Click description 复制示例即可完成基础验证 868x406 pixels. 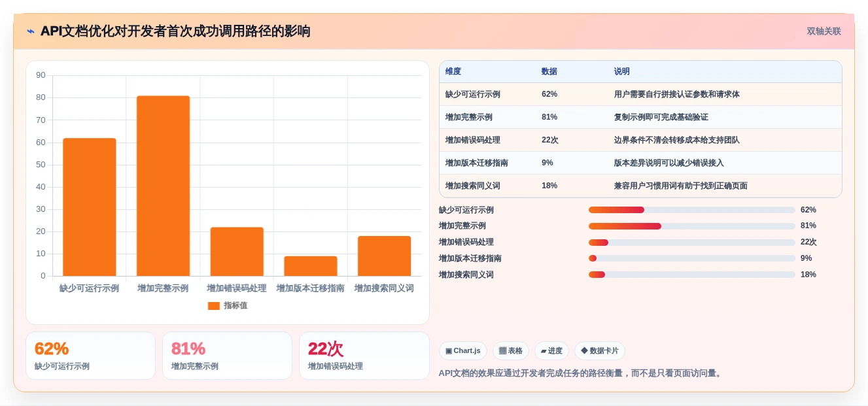[661, 117]
